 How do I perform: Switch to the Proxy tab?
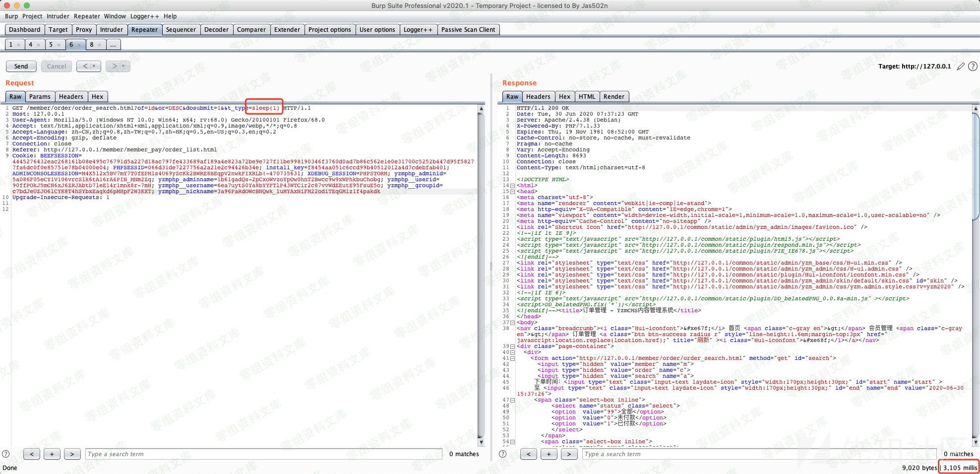tap(83, 30)
